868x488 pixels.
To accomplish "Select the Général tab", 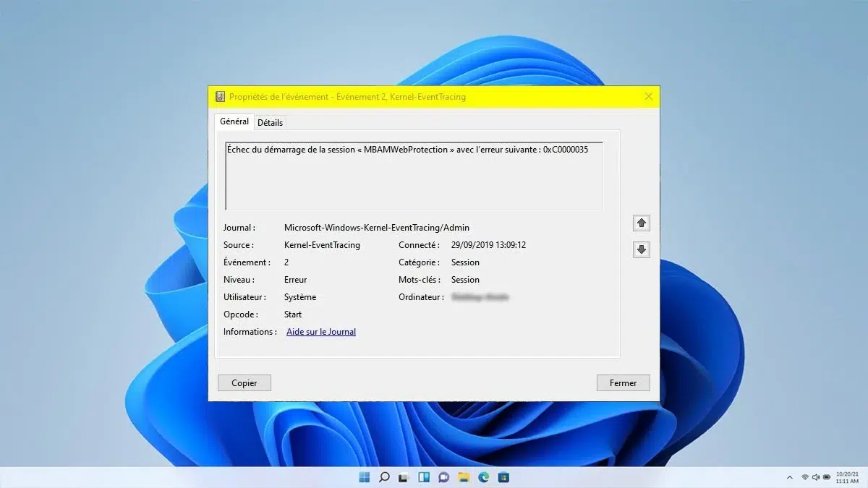I will click(x=234, y=122).
